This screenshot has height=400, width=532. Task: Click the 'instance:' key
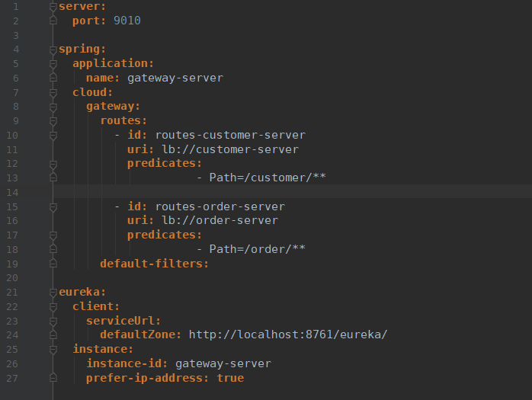[x=103, y=350]
